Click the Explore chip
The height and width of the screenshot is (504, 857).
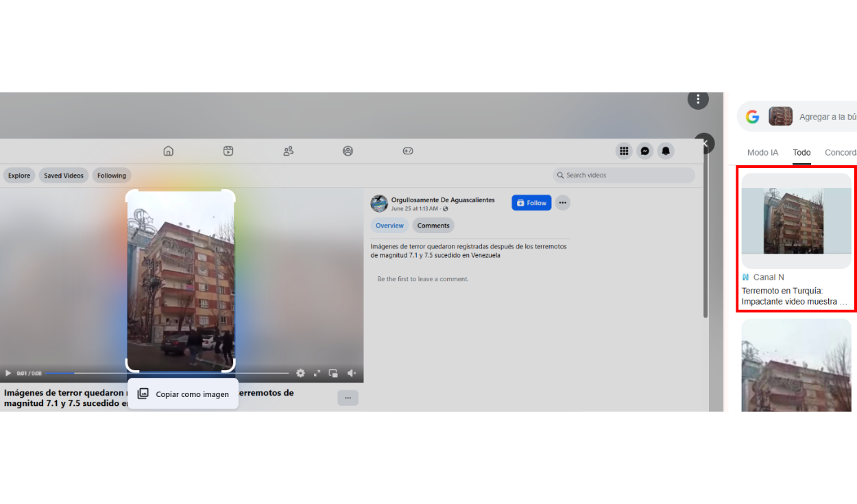19,176
